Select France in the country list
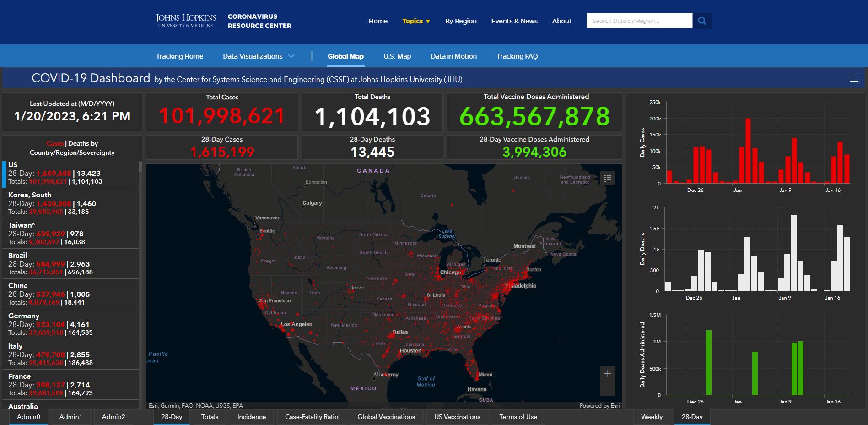The height and width of the screenshot is (425, 868). (x=70, y=385)
